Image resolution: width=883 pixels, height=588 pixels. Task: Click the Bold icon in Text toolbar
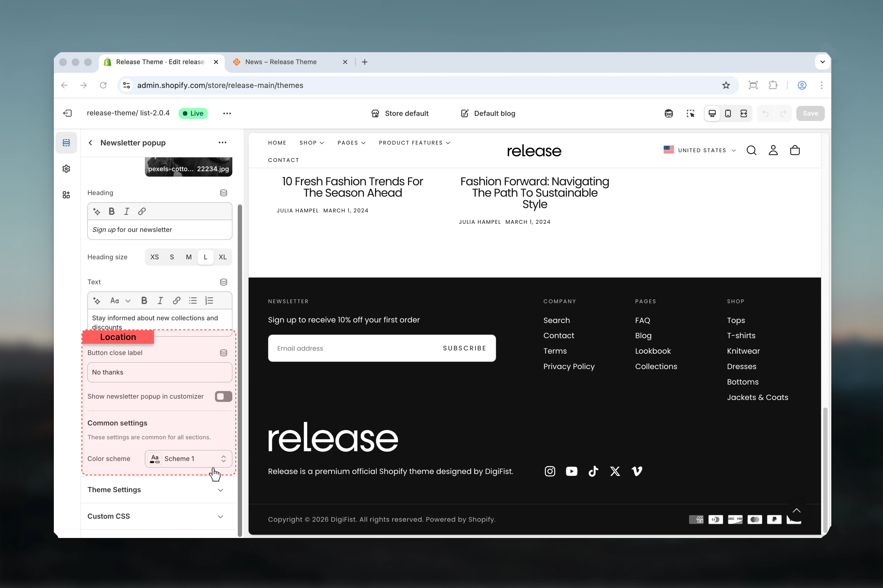pyautogui.click(x=144, y=301)
